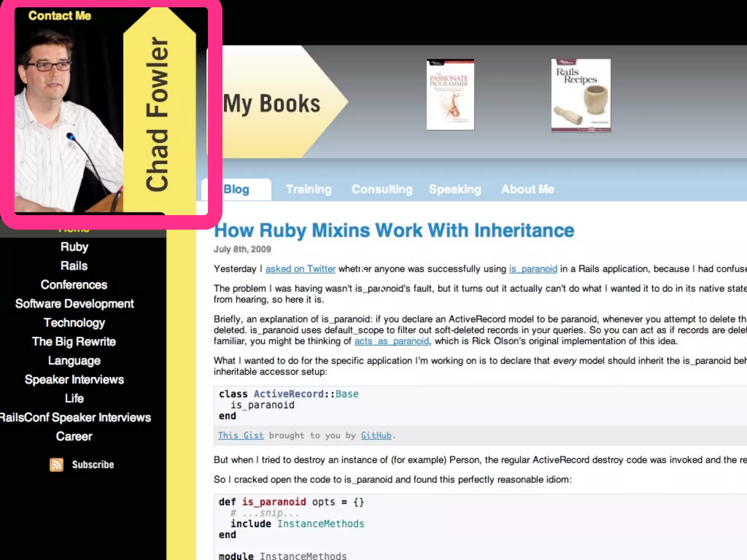This screenshot has height=560, width=747.
Task: Go to the Conferences category
Action: tap(74, 285)
